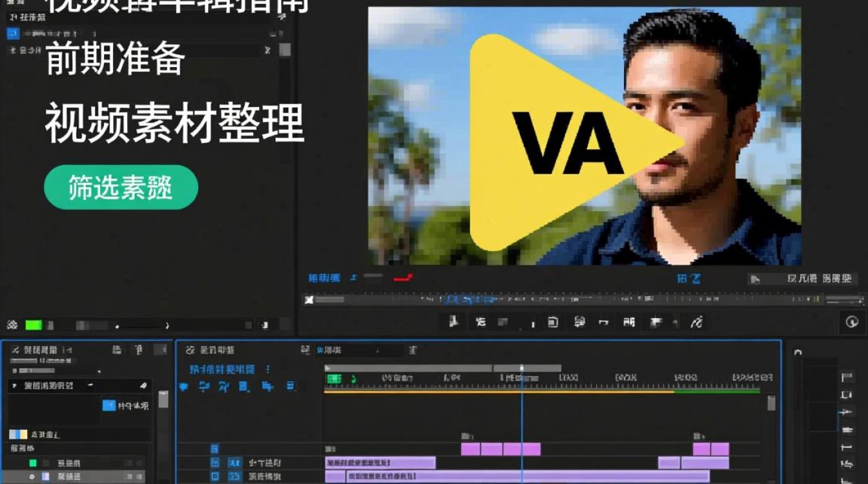The width and height of the screenshot is (868, 484).
Task: Select the sixth blue tool icon under the sequence name
Action: [x=291, y=387]
